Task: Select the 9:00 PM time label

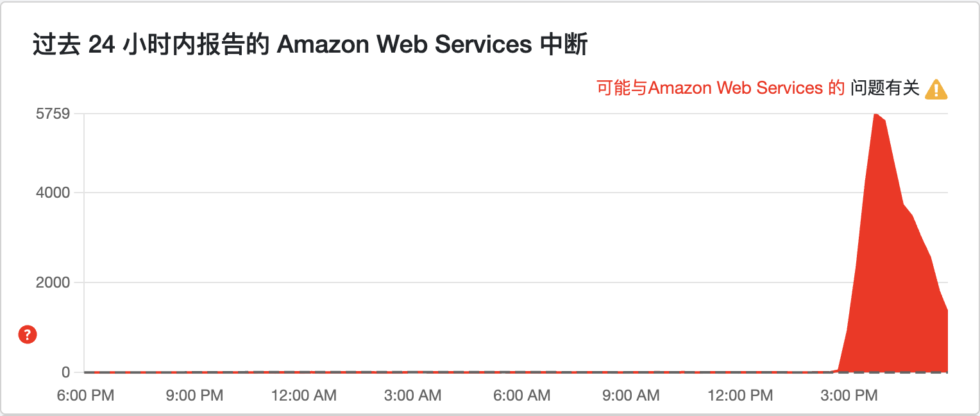Action: click(x=194, y=395)
